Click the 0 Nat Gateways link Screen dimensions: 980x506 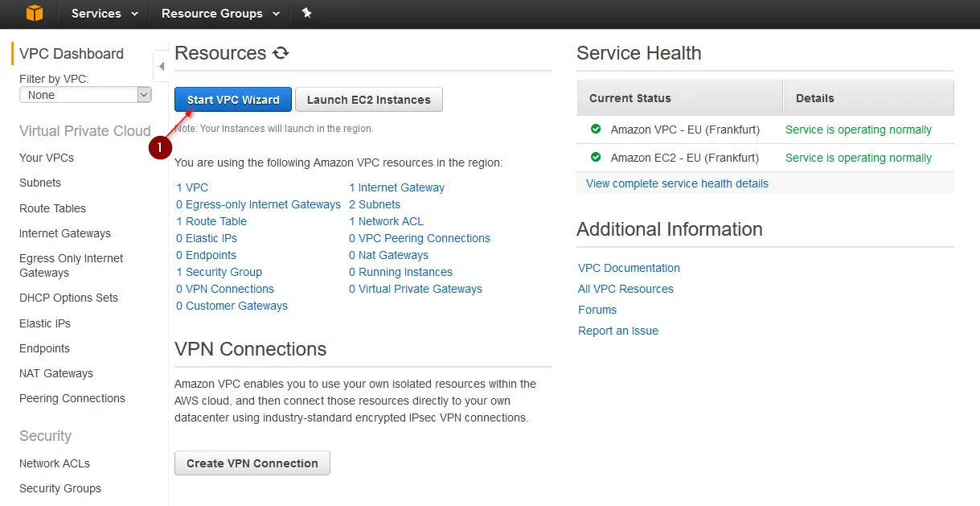tap(388, 255)
